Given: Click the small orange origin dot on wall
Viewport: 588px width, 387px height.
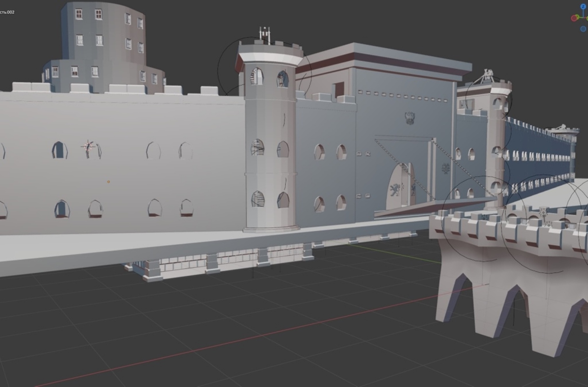Looking at the screenshot, I should pos(108,182).
